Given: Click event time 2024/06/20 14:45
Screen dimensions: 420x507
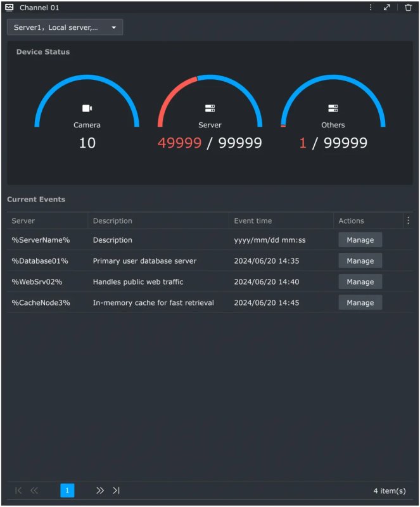Looking at the screenshot, I should [267, 303].
